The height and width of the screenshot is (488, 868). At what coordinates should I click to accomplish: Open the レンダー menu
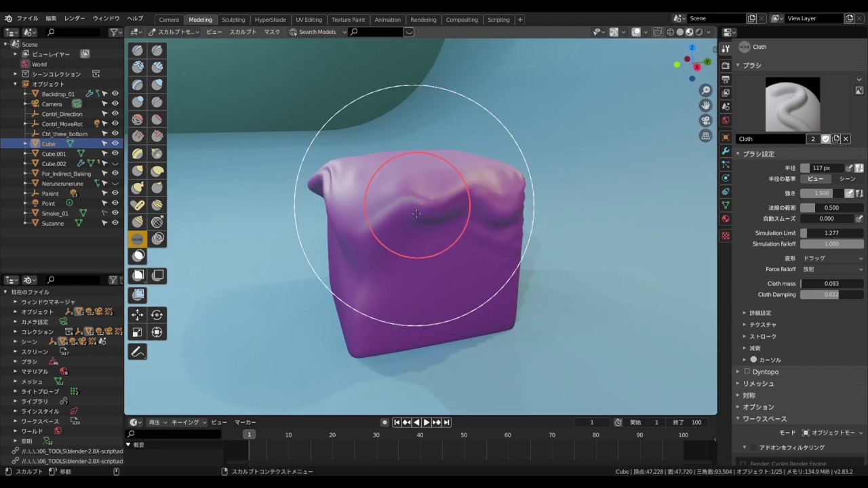[x=75, y=18]
